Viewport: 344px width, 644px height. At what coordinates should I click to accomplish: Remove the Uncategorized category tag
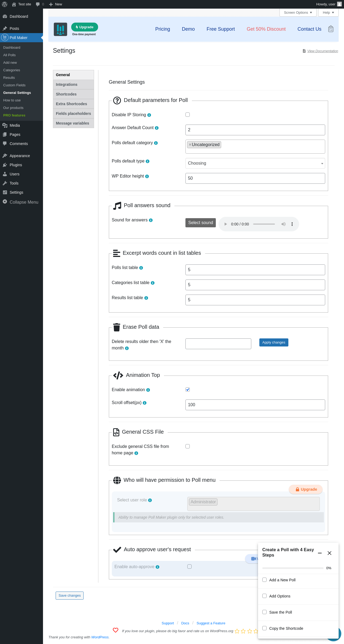[x=190, y=145]
